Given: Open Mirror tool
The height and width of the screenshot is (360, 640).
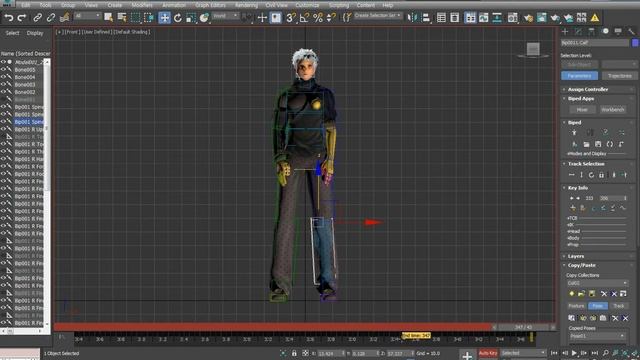Looking at the screenshot, I should pos(412,18).
